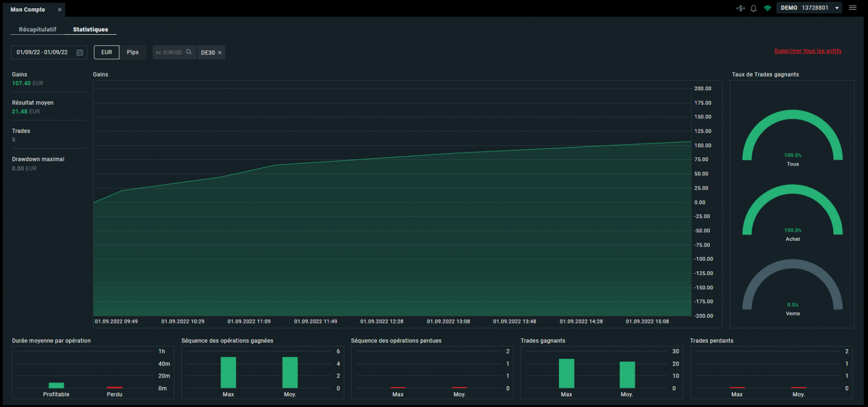Click Moy. bar in Trades gagnants chart
This screenshot has width=868, height=407.
pos(627,375)
